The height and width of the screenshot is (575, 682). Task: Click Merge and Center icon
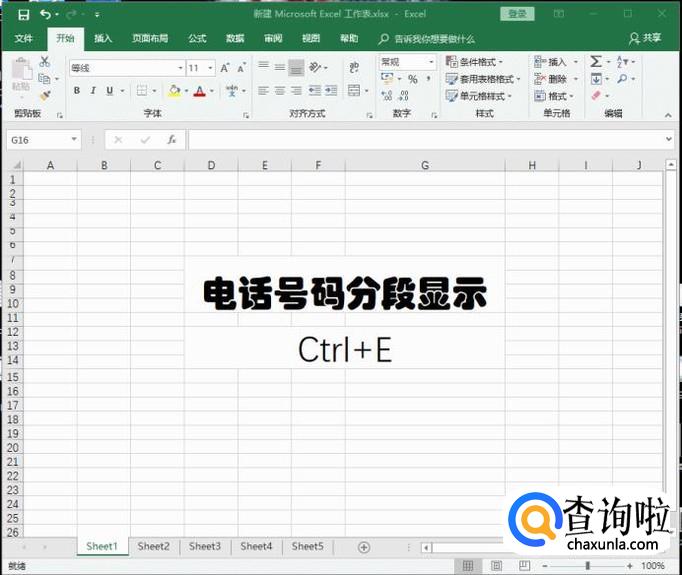[x=354, y=90]
